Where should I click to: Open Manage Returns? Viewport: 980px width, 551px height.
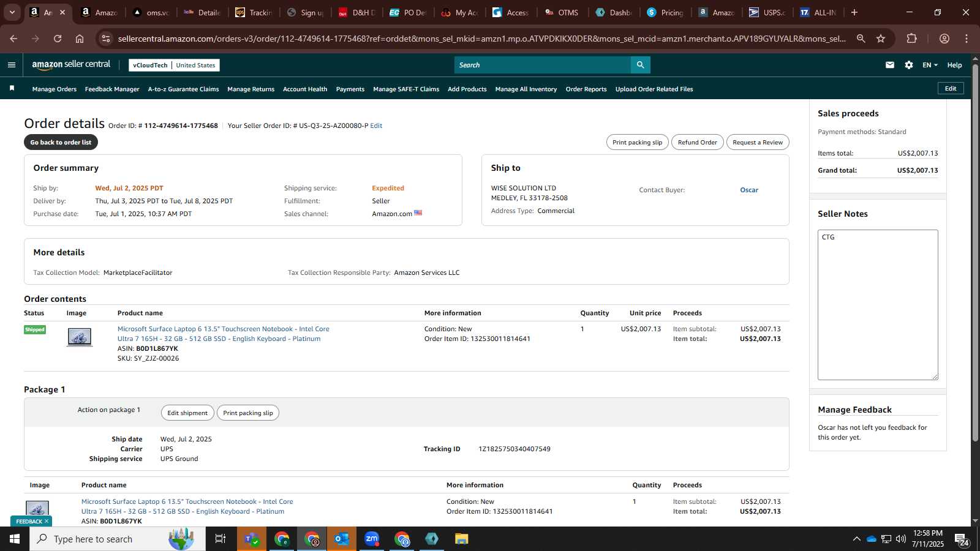pyautogui.click(x=251, y=89)
